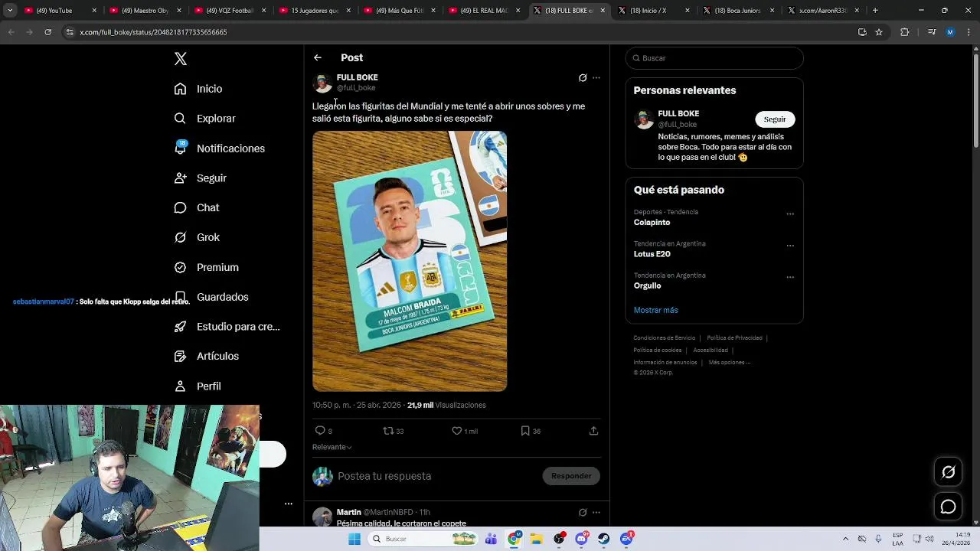Open options for the Orgullo trend
Image resolution: width=980 pixels, height=551 pixels.
790,277
